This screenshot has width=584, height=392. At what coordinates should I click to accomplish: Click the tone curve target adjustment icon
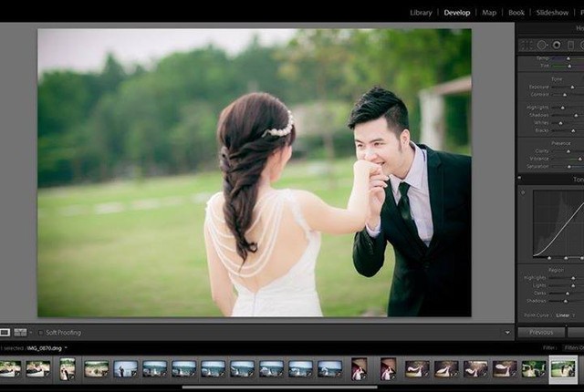(x=523, y=192)
